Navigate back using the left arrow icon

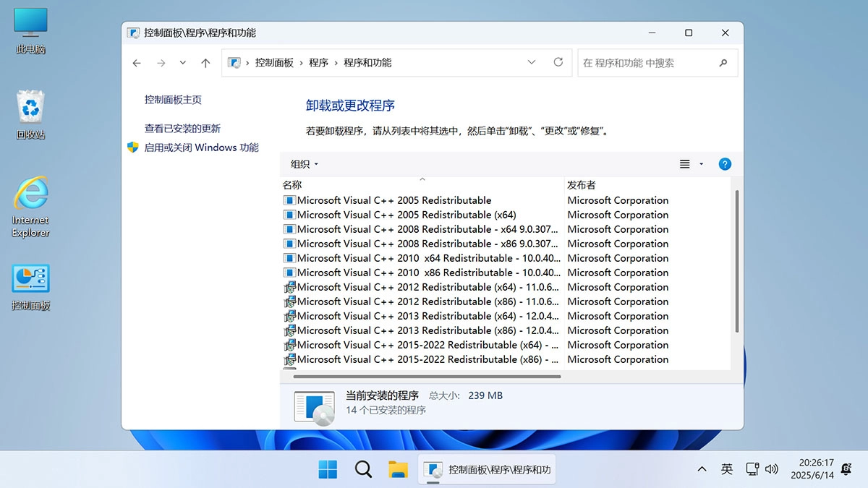(x=136, y=63)
